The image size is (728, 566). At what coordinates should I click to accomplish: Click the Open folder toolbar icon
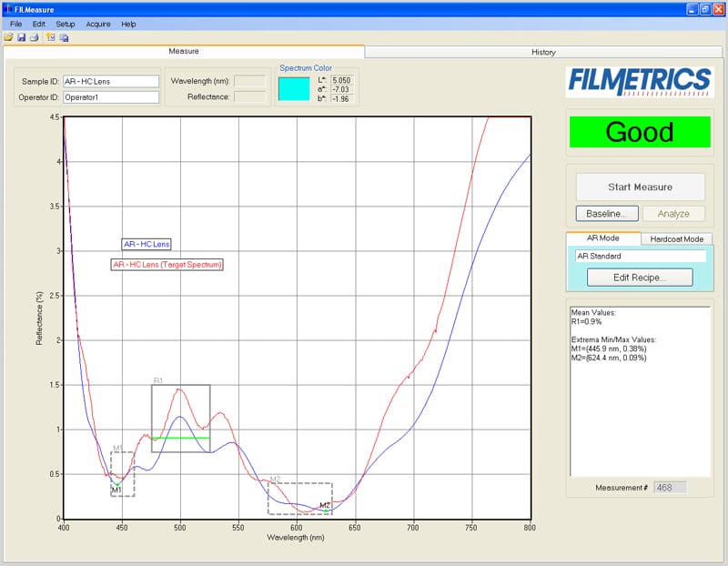[x=8, y=37]
